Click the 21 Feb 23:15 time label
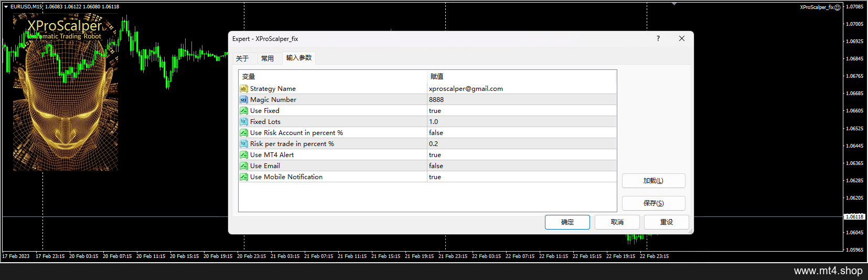This screenshot has height=280, width=868. pyautogui.click(x=453, y=256)
